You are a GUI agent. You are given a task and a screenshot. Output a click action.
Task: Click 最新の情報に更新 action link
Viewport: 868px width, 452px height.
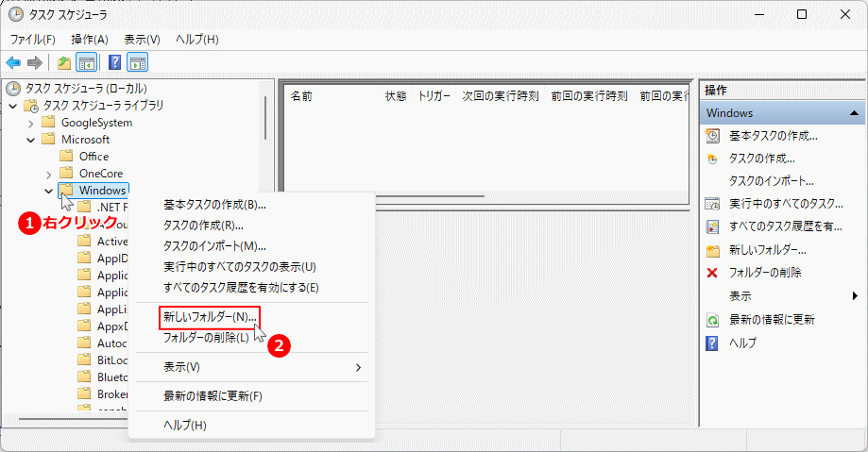772,319
